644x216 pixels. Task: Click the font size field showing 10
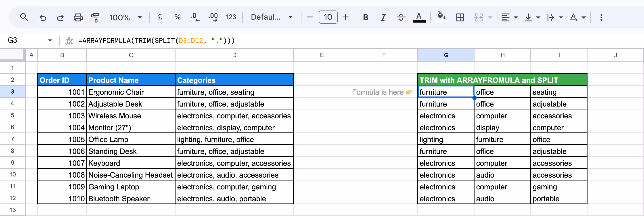tap(328, 17)
